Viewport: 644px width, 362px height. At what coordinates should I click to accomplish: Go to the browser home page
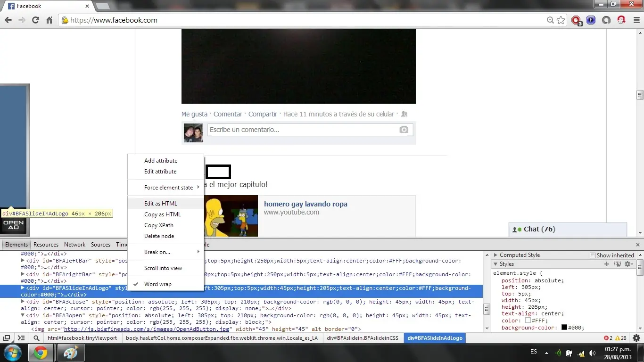pos(49,20)
